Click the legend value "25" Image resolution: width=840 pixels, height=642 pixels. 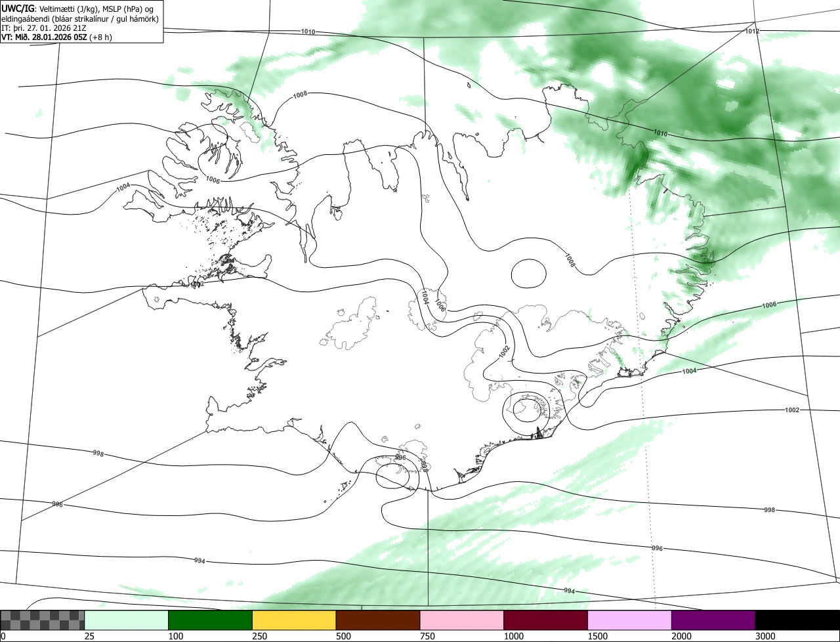[89, 636]
